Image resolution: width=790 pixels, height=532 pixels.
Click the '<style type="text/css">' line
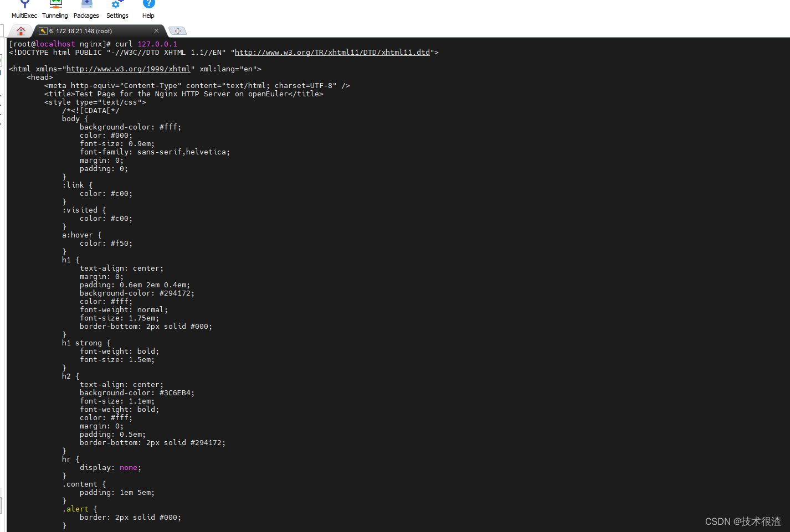(x=95, y=102)
